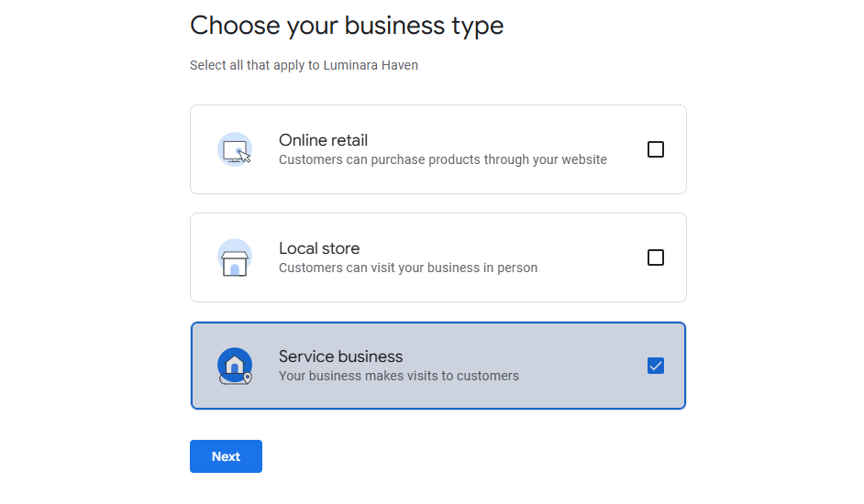
Task: Click 'Your business makes visits to customers'
Action: pyautogui.click(x=398, y=376)
